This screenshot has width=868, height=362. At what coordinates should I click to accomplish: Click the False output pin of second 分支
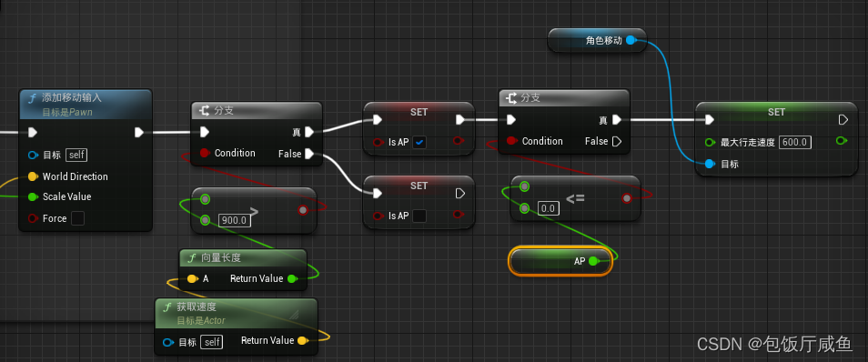click(x=616, y=141)
